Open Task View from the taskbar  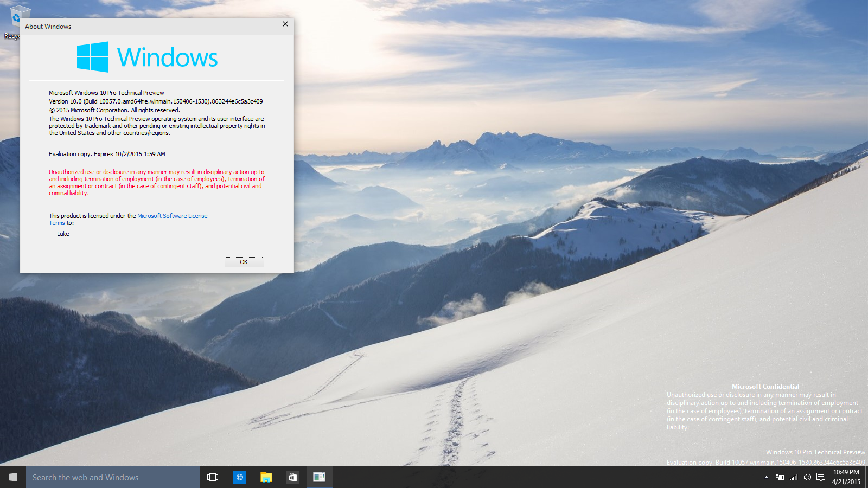click(213, 477)
